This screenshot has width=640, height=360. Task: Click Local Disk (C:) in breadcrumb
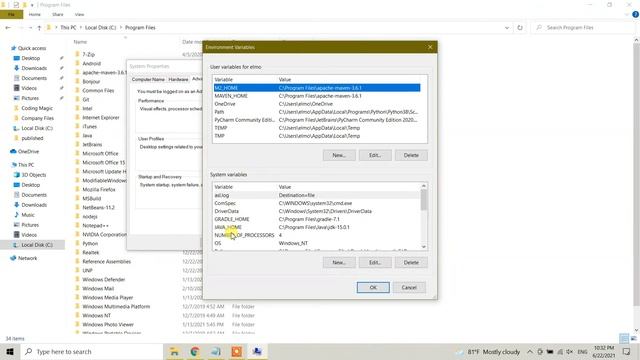[x=100, y=28]
